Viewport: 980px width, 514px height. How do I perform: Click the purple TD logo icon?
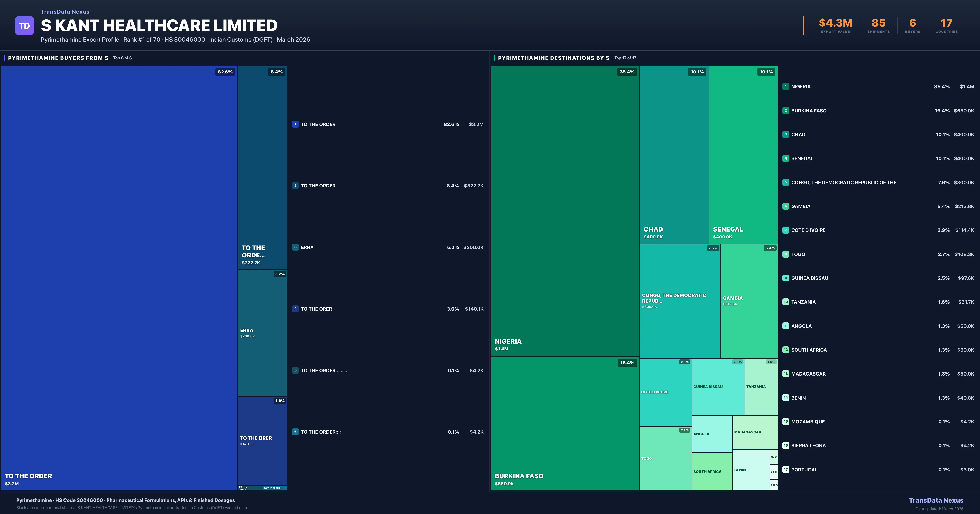click(x=24, y=26)
